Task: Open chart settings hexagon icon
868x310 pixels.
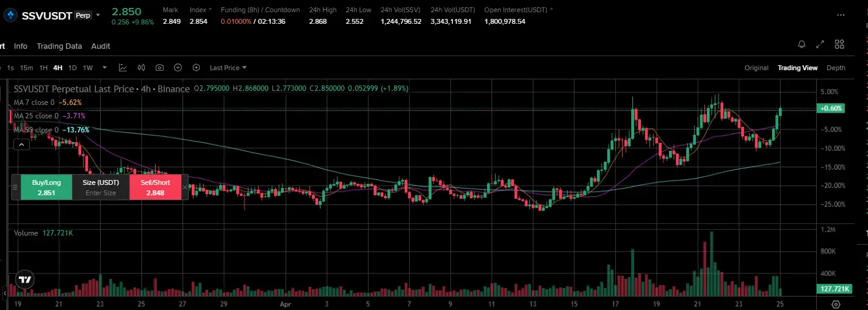Action: pyautogui.click(x=196, y=68)
